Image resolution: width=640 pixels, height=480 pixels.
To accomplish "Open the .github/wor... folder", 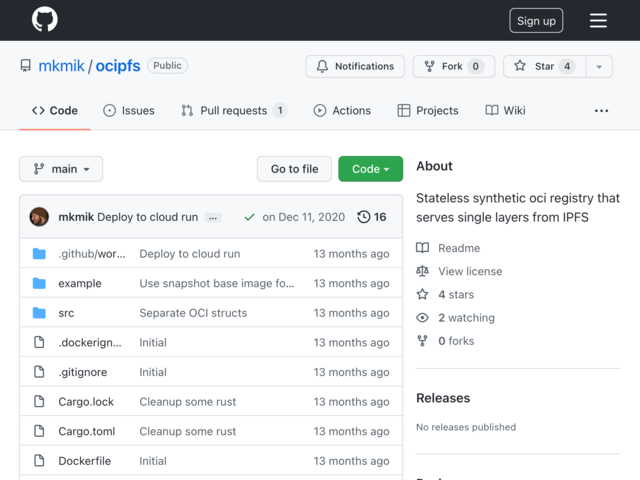I will (x=92, y=254).
